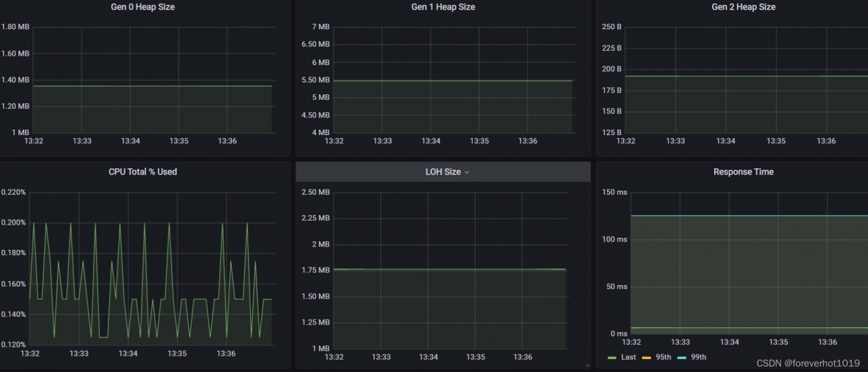
Task: Click the Gen 0 Heap Size panel title
Action: pyautogui.click(x=142, y=7)
